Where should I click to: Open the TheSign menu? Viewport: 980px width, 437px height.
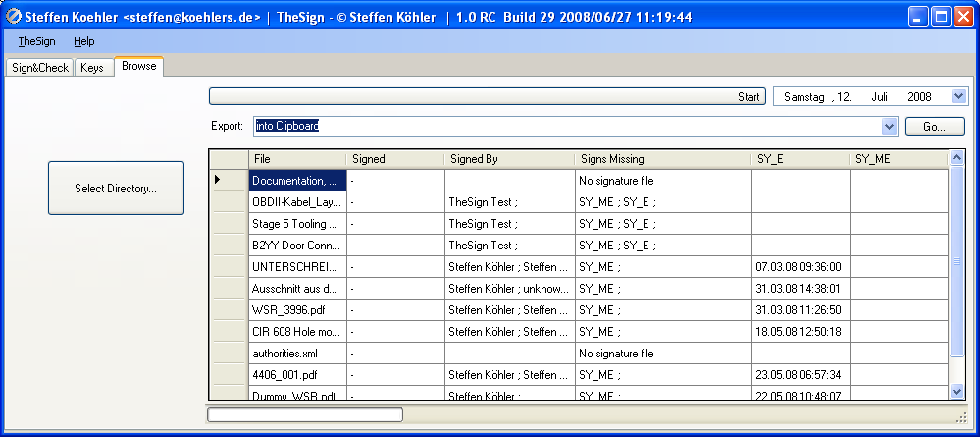36,41
